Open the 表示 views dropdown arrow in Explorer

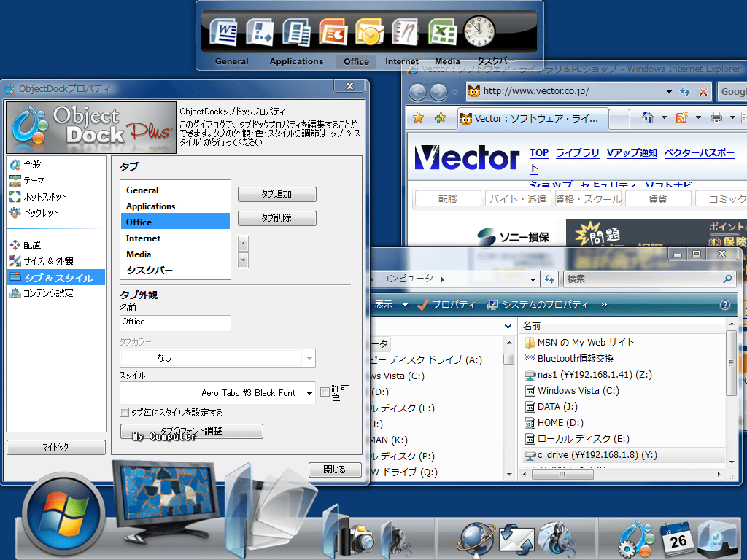coord(405,305)
